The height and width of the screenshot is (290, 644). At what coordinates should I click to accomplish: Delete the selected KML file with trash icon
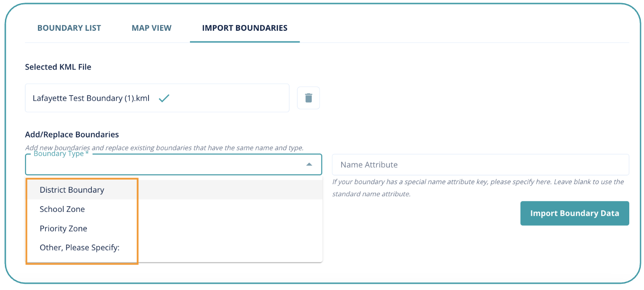(x=308, y=98)
